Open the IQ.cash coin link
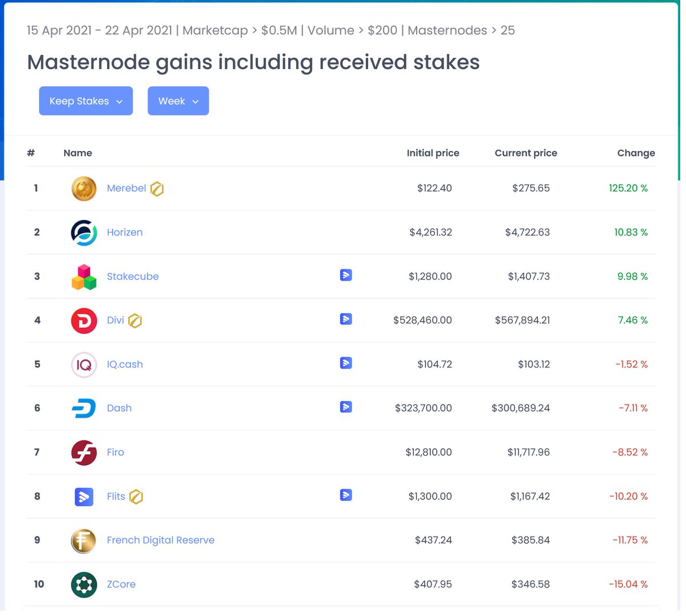686x616 pixels. pos(125,365)
